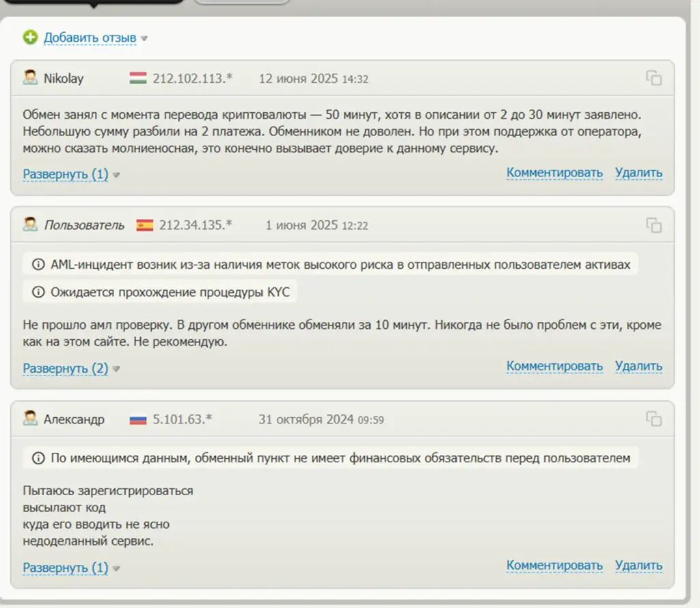Delete Александр's review with Удалить

click(x=638, y=565)
